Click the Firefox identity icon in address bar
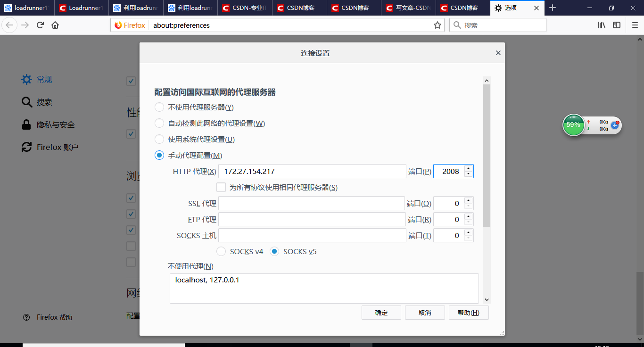 pos(130,25)
